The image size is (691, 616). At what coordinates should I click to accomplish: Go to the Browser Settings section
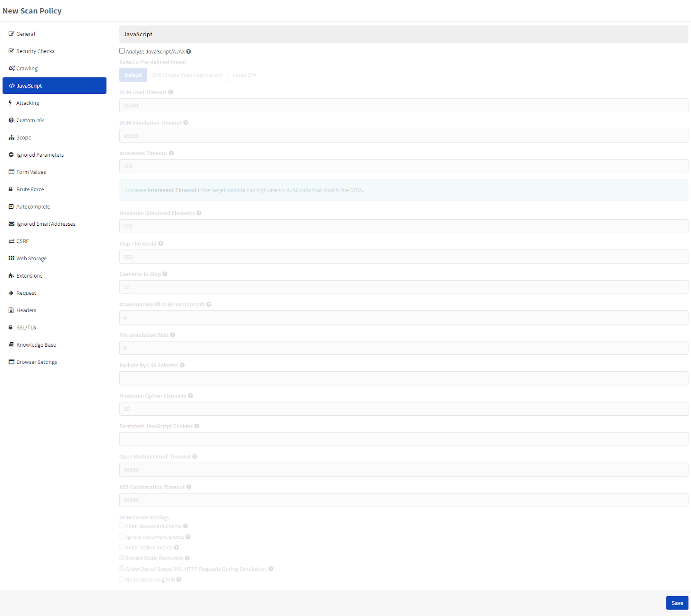click(x=54, y=362)
